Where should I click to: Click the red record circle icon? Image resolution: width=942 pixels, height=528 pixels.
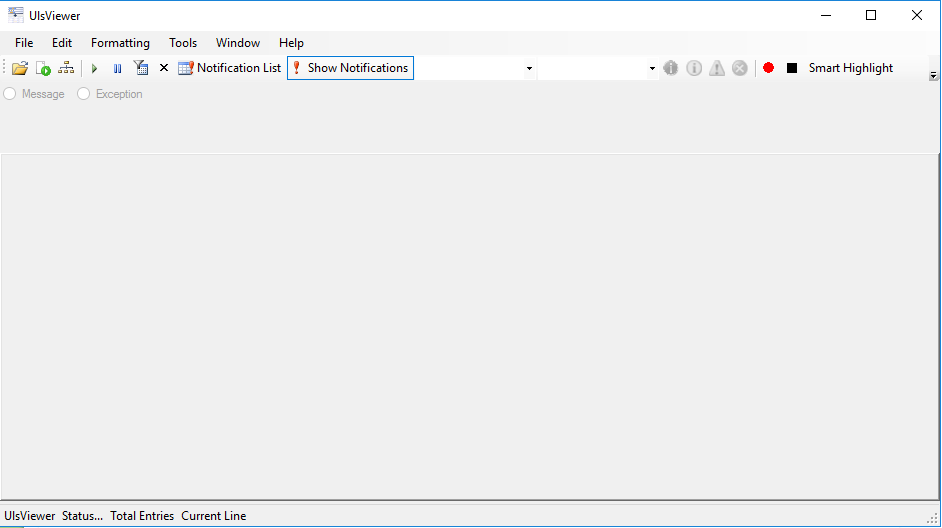(768, 68)
